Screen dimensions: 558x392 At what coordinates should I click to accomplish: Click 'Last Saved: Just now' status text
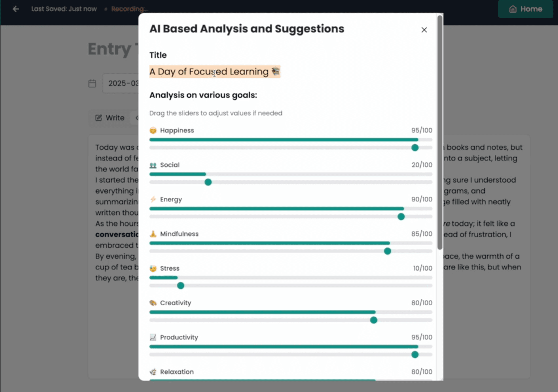(64, 9)
